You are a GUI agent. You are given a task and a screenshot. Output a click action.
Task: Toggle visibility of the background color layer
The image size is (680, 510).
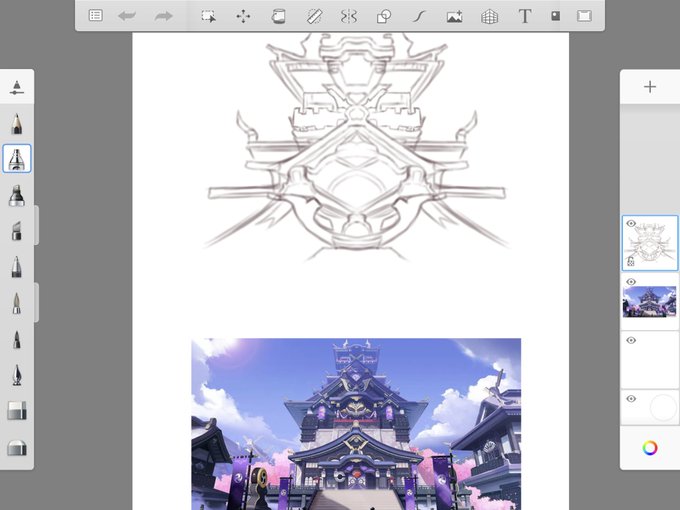tap(631, 399)
